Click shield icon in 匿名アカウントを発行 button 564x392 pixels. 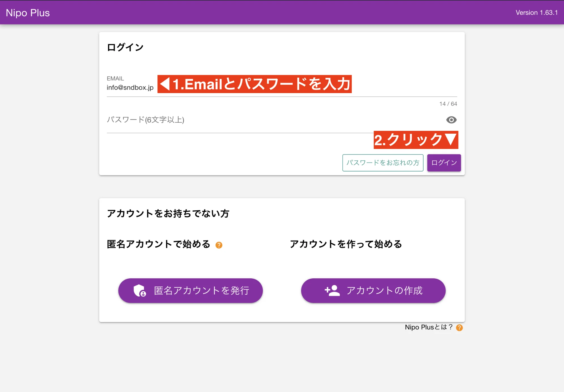tap(140, 290)
